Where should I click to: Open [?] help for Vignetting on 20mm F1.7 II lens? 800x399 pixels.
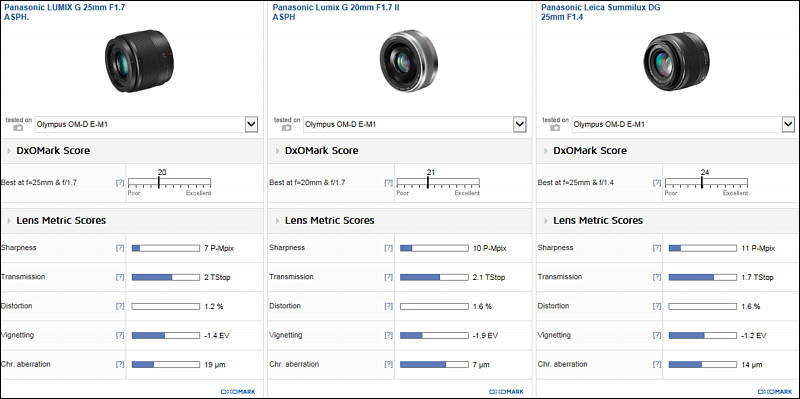388,336
